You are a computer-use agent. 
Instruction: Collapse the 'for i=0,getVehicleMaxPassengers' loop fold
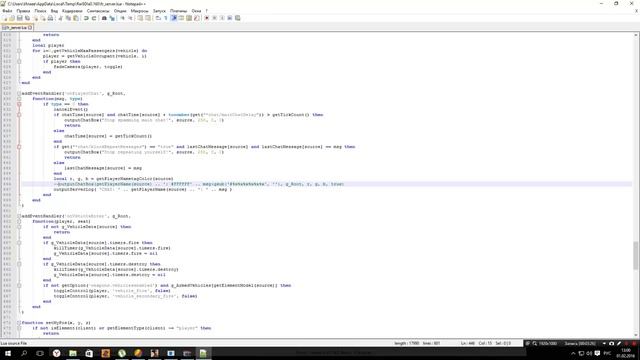pyautogui.click(x=19, y=51)
